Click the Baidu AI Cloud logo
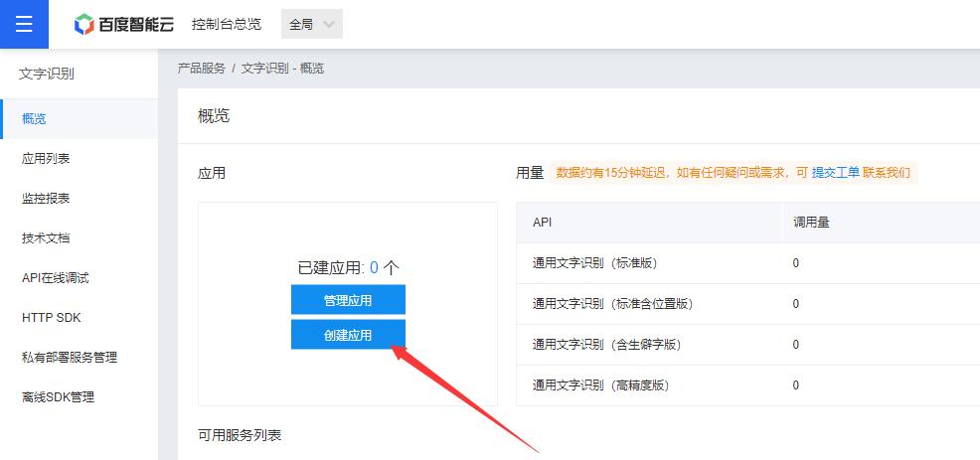980x460 pixels. [124, 25]
